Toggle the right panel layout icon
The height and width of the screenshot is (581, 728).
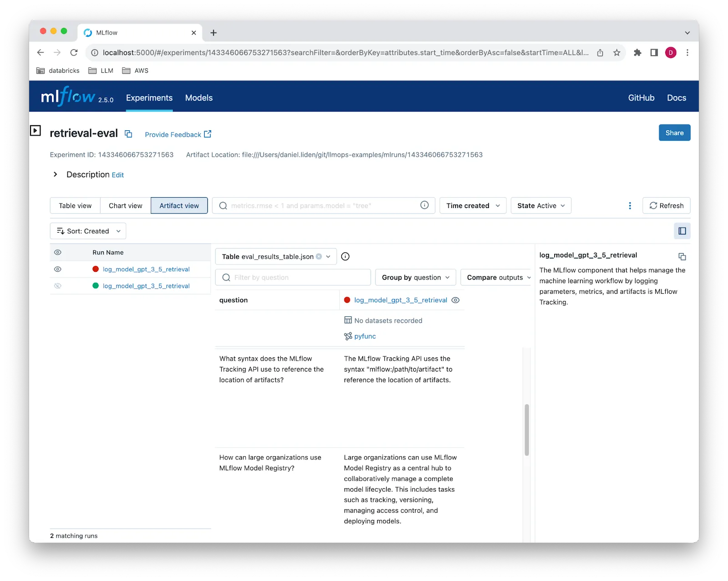pyautogui.click(x=682, y=231)
